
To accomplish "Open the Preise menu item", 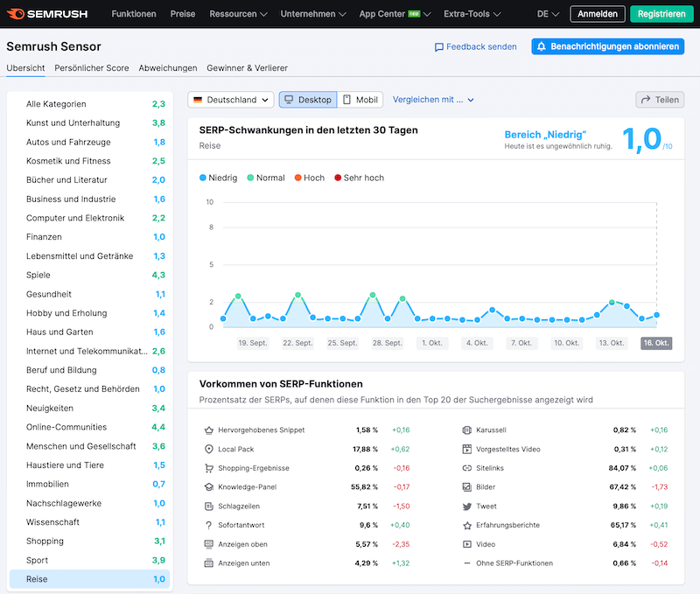I will 183,13.
